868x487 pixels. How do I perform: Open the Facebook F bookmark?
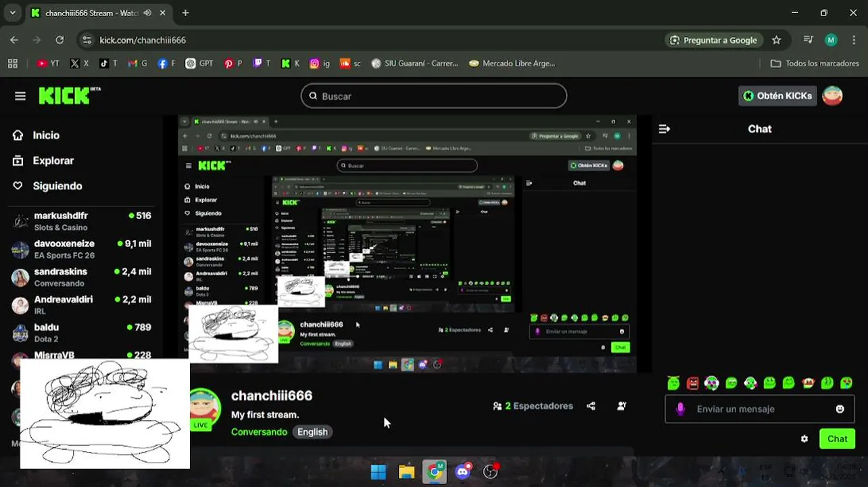166,64
